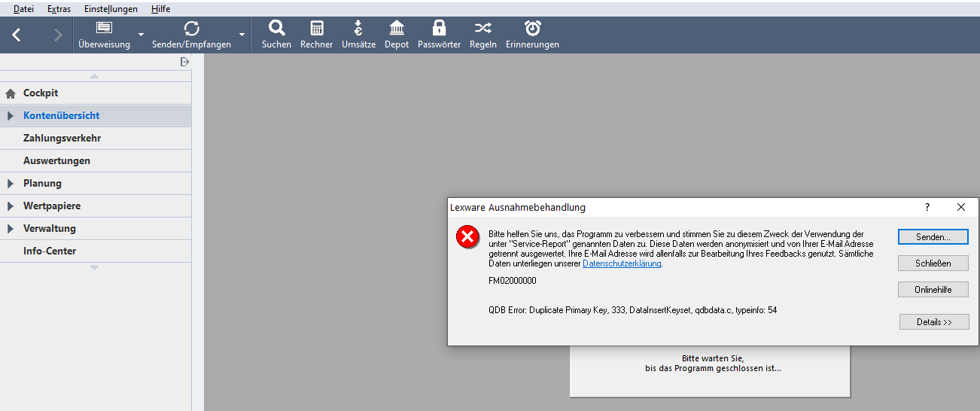Move the sidebar list down with the bottom triangle

pyautogui.click(x=94, y=268)
